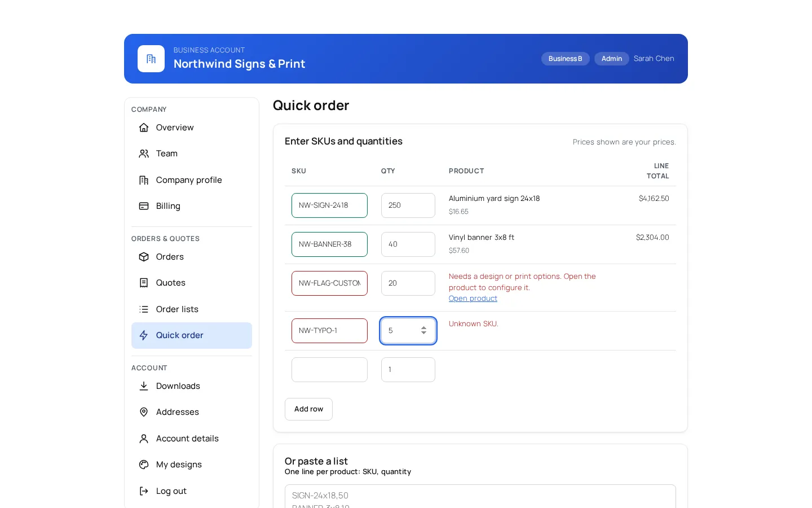
Task: Click the Log out door icon
Action: coord(144,491)
